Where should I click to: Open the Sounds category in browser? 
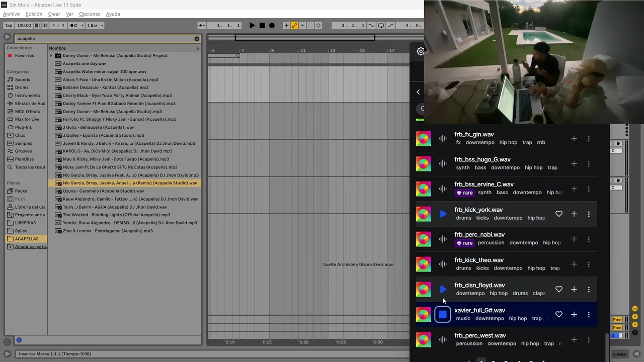pos(22,79)
